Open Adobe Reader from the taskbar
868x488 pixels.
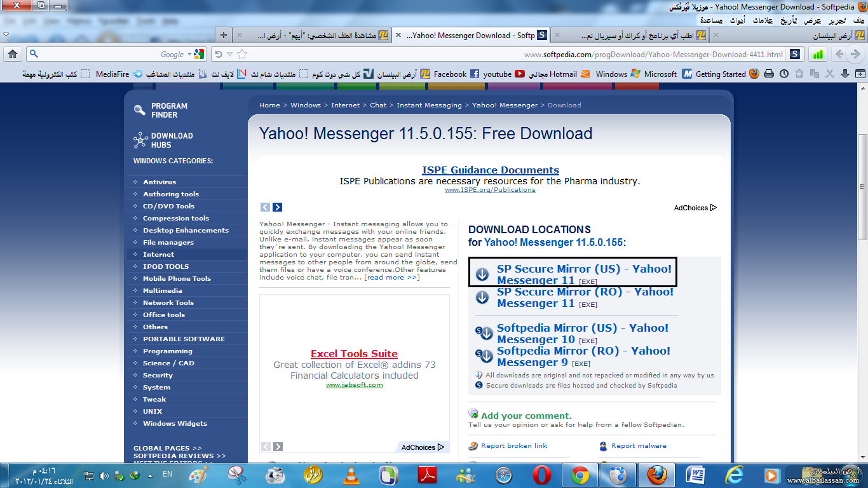pos(426,475)
